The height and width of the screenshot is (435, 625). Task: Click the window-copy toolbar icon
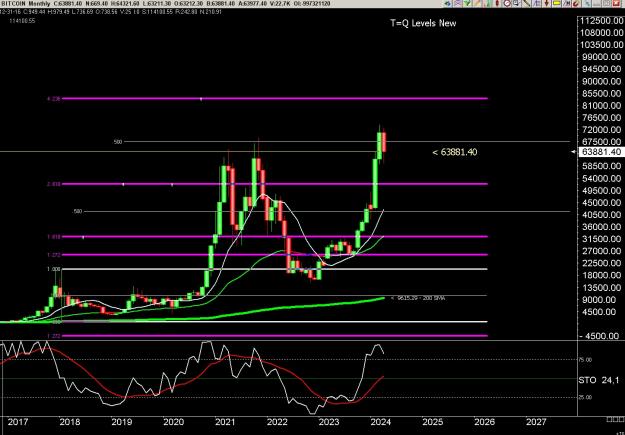point(516,4)
